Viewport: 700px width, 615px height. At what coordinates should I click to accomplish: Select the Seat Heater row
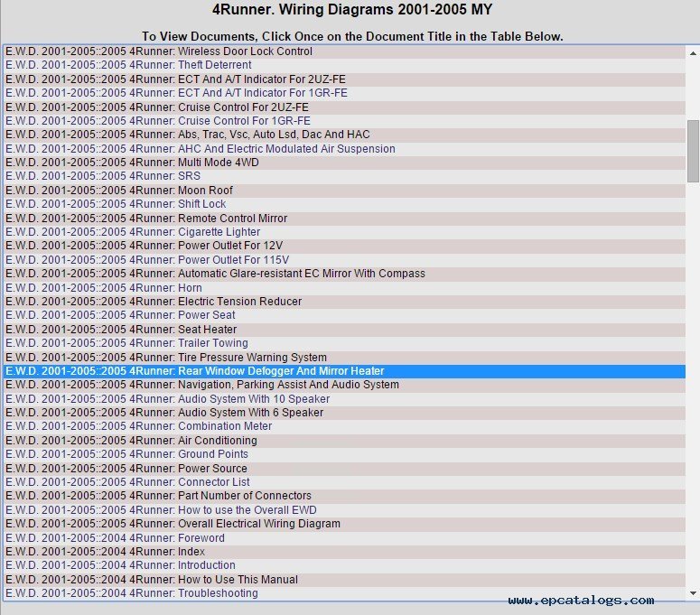pyautogui.click(x=344, y=330)
